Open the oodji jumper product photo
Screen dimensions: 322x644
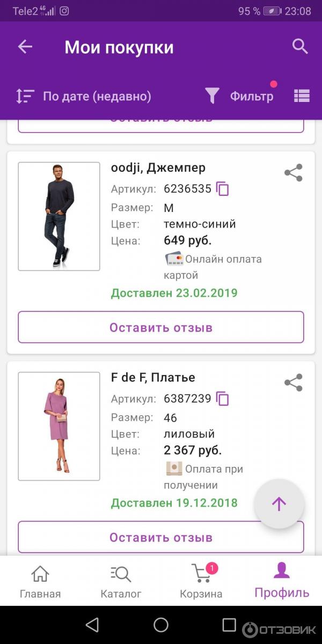pyautogui.click(x=59, y=216)
